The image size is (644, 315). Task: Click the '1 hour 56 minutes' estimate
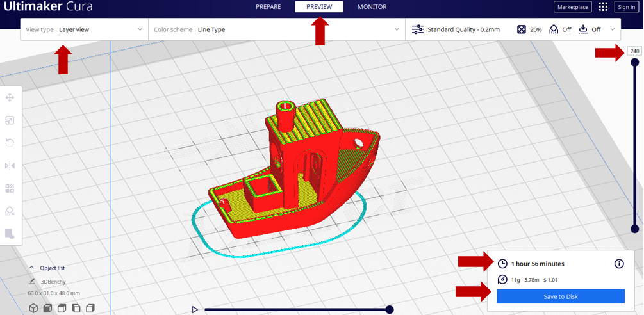coord(538,264)
